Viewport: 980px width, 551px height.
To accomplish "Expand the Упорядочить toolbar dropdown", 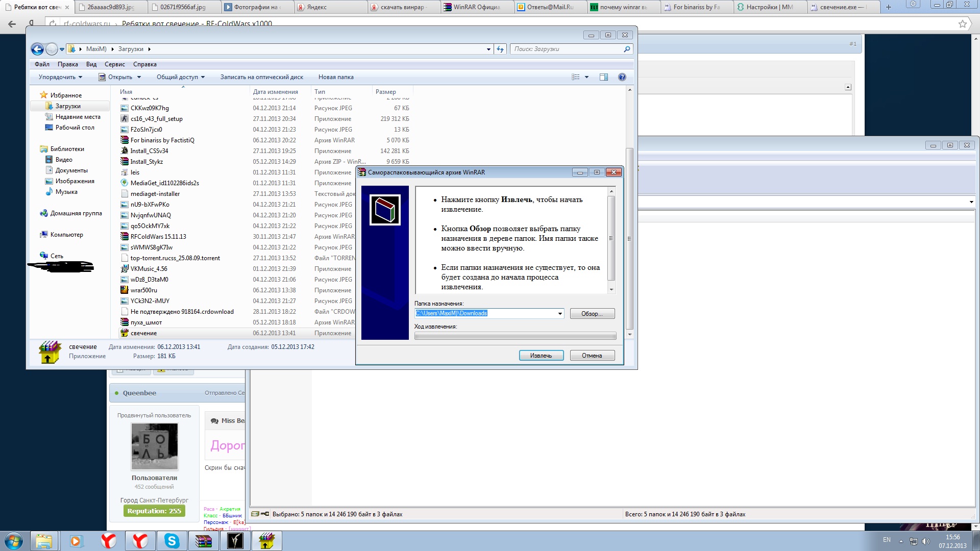I will pyautogui.click(x=60, y=77).
